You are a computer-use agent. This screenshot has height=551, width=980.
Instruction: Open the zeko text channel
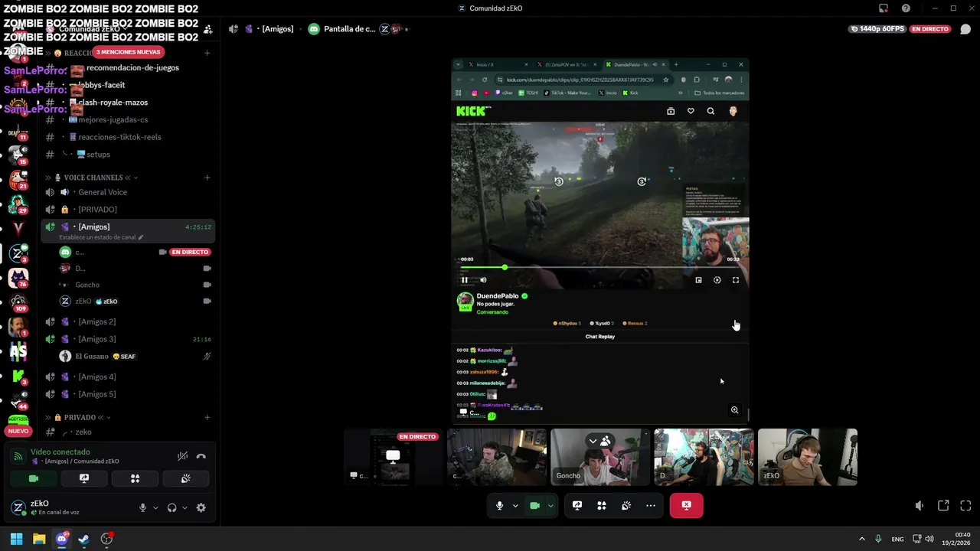coord(83,432)
